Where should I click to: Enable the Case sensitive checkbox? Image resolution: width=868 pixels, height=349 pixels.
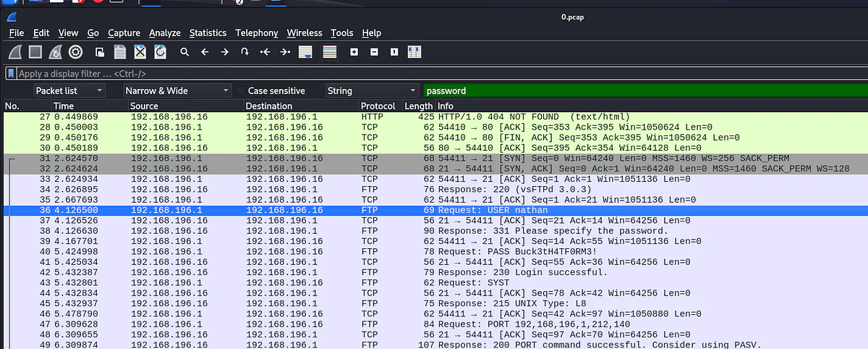(242, 91)
